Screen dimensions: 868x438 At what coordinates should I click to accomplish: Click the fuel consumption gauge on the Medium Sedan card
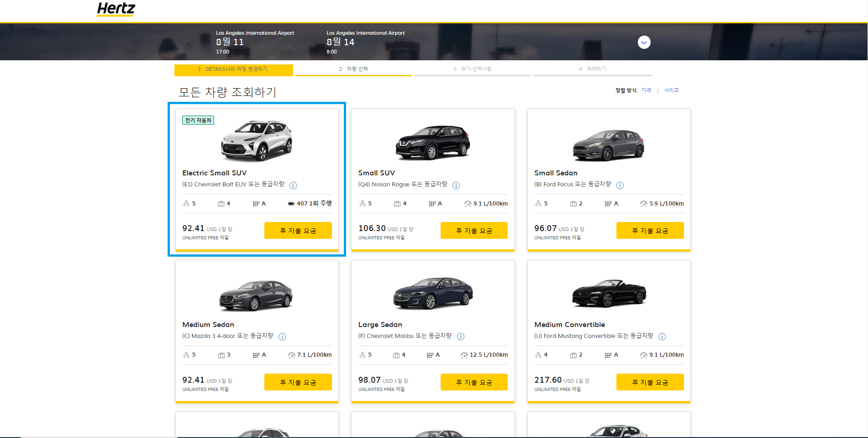pyautogui.click(x=292, y=355)
